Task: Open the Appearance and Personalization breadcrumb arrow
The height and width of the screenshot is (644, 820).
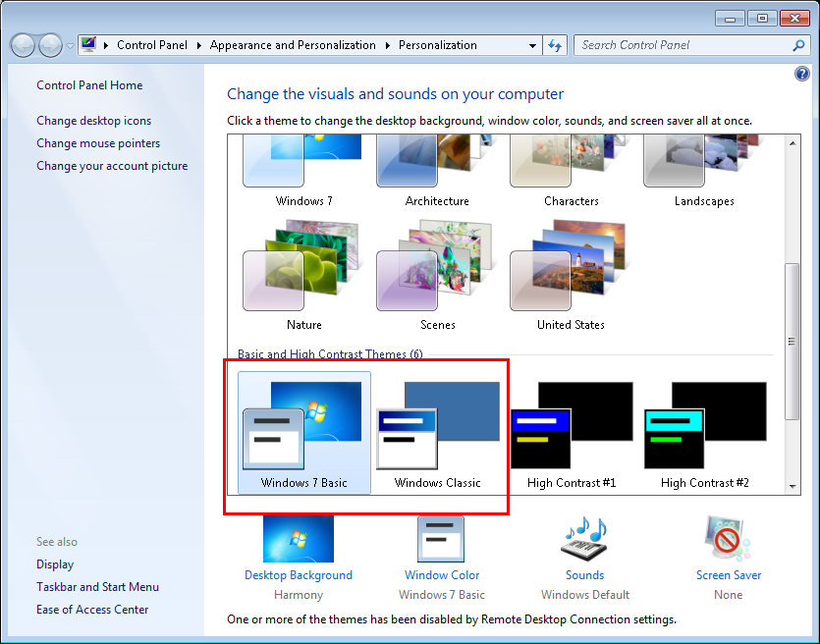Action: click(387, 45)
